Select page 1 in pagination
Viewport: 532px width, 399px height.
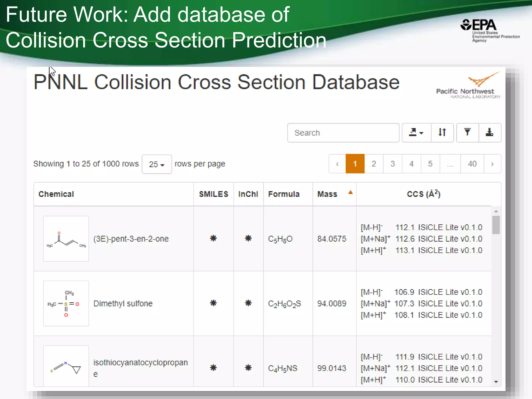[355, 164]
